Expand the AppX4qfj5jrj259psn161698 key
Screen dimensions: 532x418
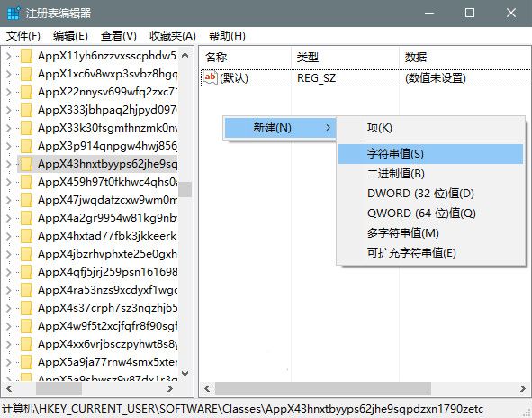tap(9, 272)
